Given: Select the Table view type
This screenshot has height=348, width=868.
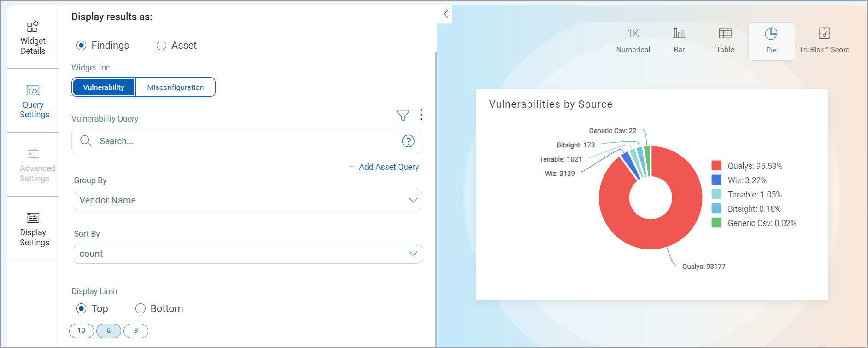Looking at the screenshot, I should pos(725,40).
